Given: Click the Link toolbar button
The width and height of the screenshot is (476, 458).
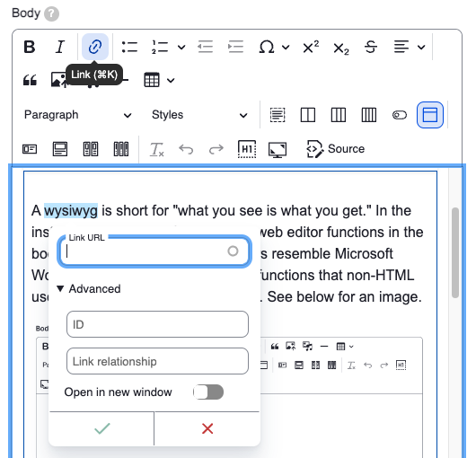Looking at the screenshot, I should pos(95,47).
